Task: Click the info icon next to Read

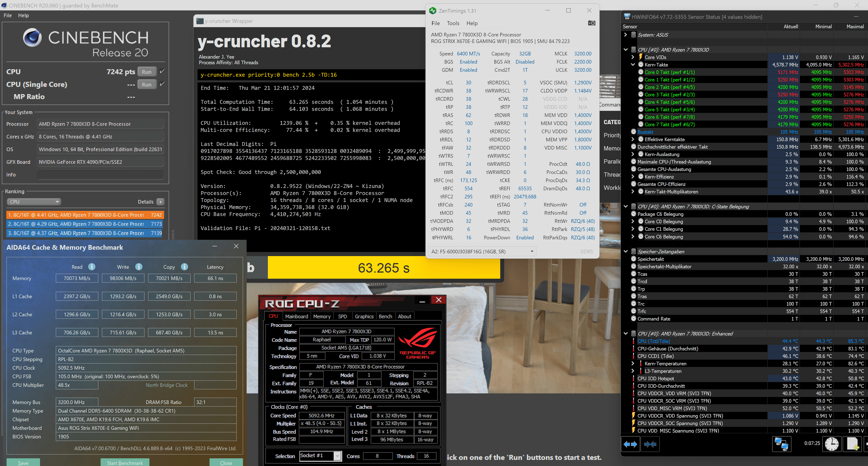Action: [x=92, y=267]
